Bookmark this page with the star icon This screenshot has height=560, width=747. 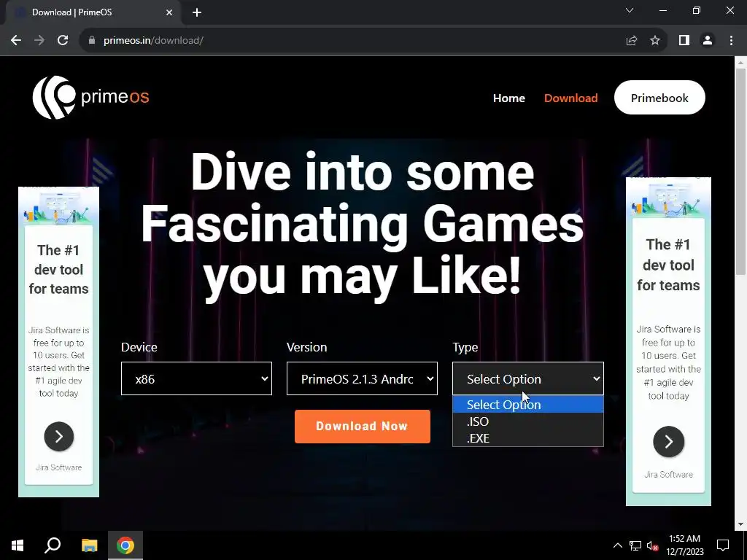point(655,41)
